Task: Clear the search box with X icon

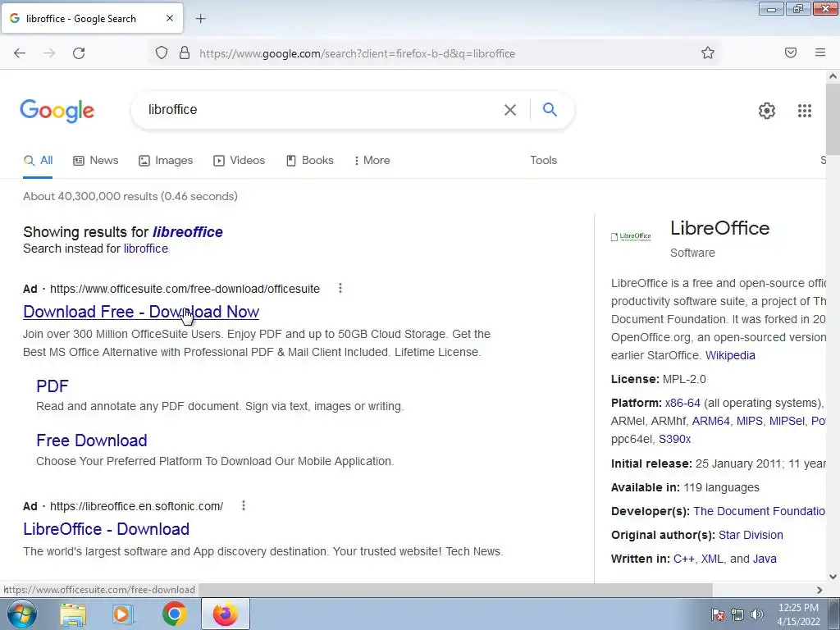Action: point(510,110)
